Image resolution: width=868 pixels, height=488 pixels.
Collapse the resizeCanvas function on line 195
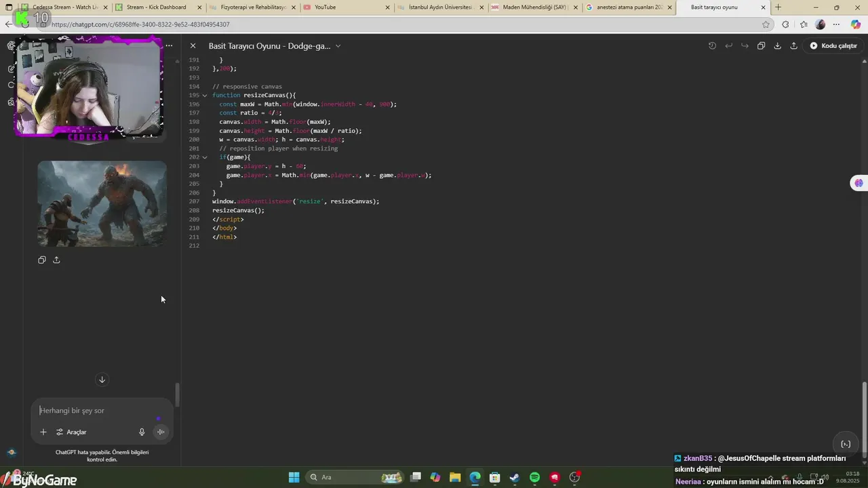[x=205, y=96]
